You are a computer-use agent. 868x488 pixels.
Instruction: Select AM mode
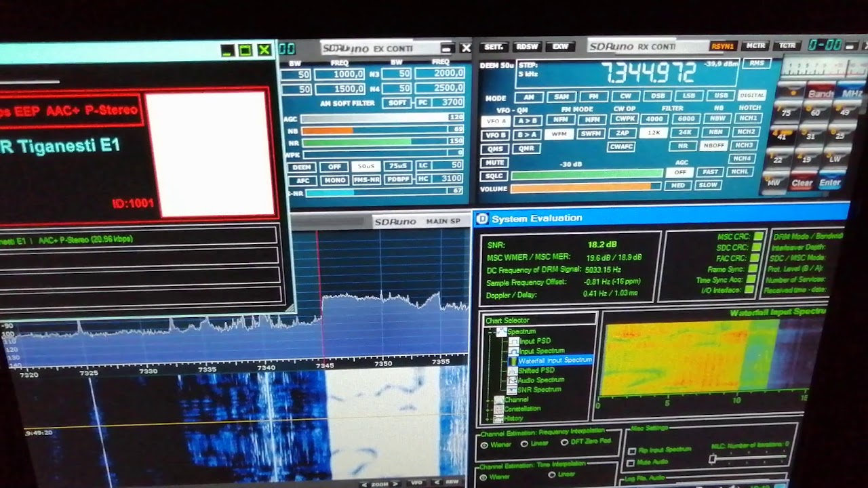(529, 97)
